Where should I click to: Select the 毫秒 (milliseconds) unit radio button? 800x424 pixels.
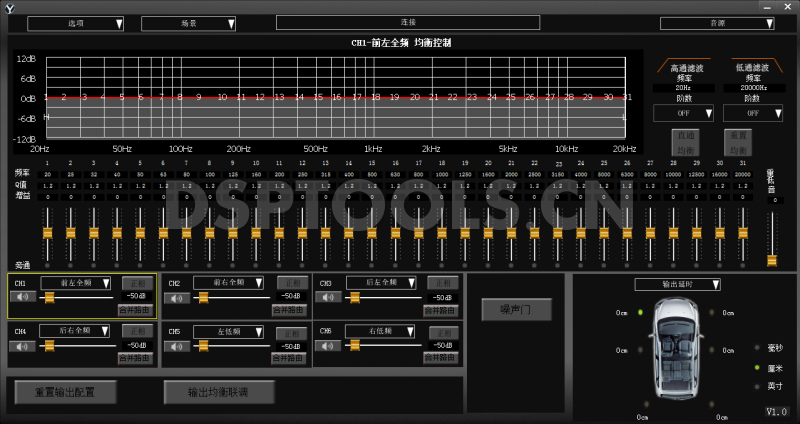[x=756, y=349]
